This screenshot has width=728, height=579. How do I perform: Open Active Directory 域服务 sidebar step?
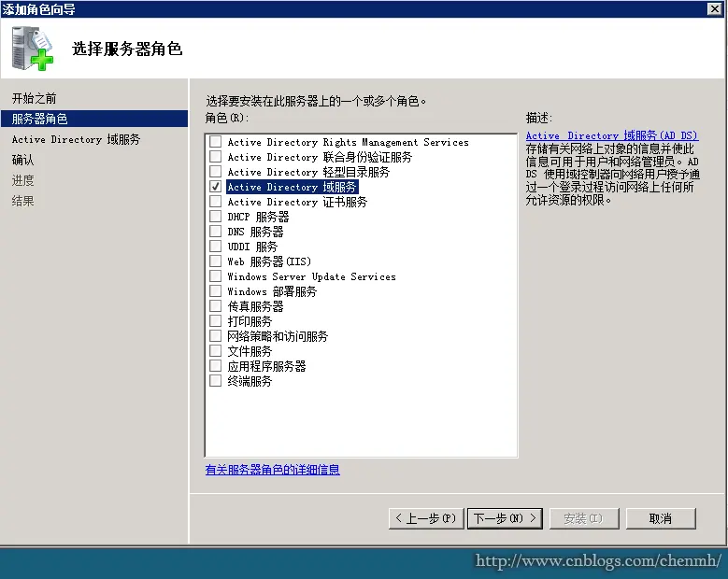pos(76,139)
